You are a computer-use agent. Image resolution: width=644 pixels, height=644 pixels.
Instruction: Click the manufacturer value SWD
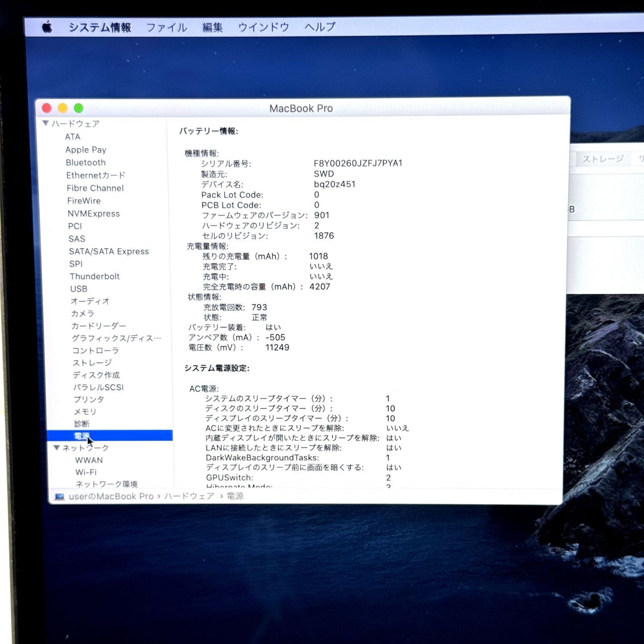(324, 174)
